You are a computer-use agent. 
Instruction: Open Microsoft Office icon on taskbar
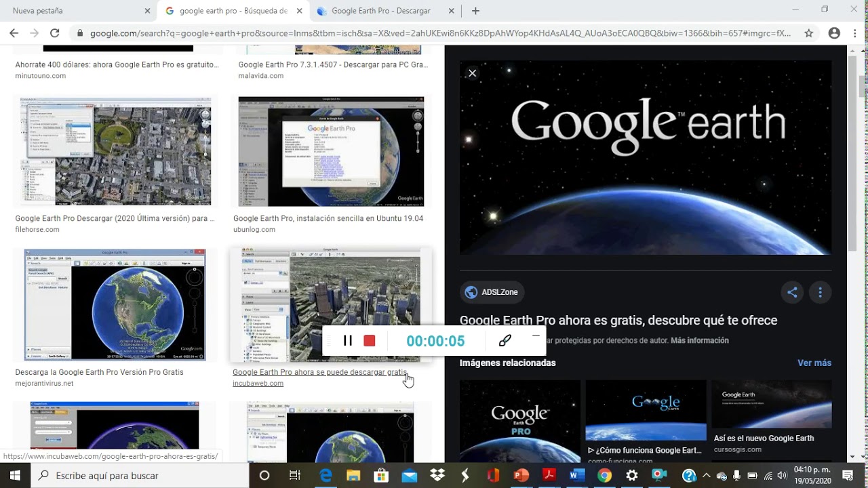(x=493, y=475)
